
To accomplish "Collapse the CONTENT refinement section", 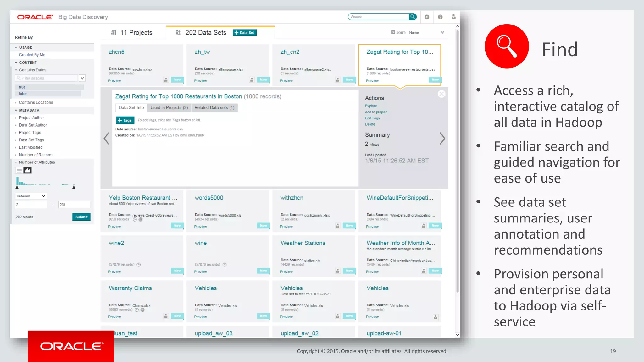I will pos(16,63).
